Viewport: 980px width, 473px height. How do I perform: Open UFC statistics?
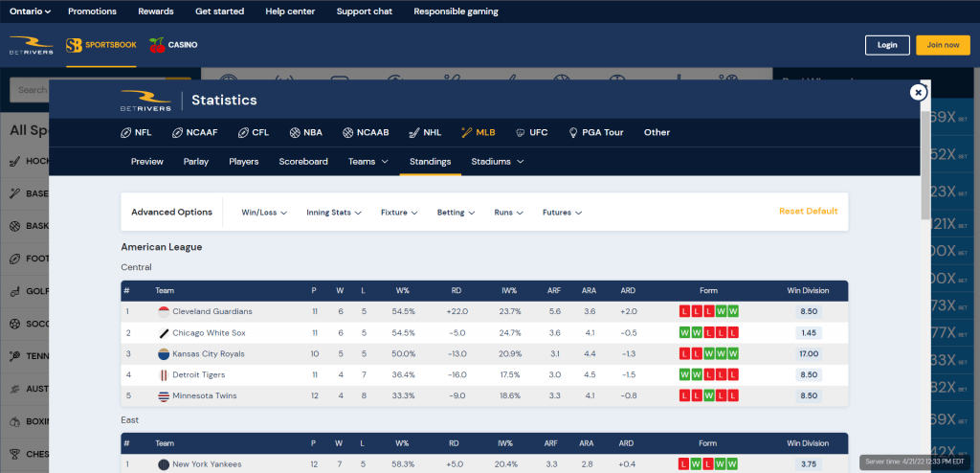click(x=532, y=133)
